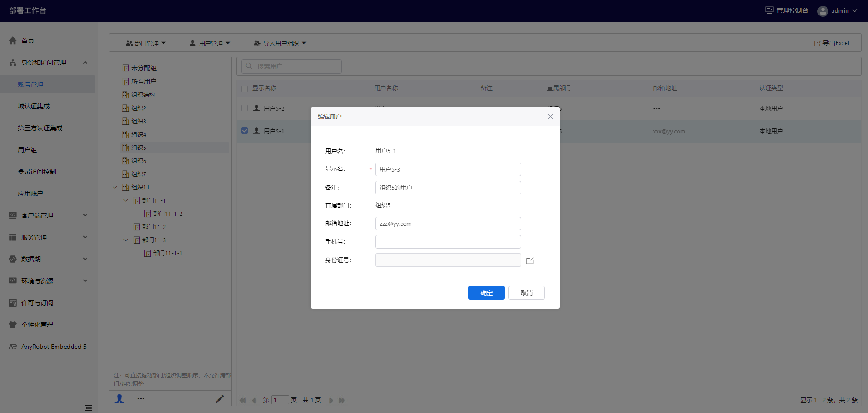The width and height of the screenshot is (868, 413).
Task: Click the AnyRobot Embedded 5 icon
Action: [x=13, y=347]
